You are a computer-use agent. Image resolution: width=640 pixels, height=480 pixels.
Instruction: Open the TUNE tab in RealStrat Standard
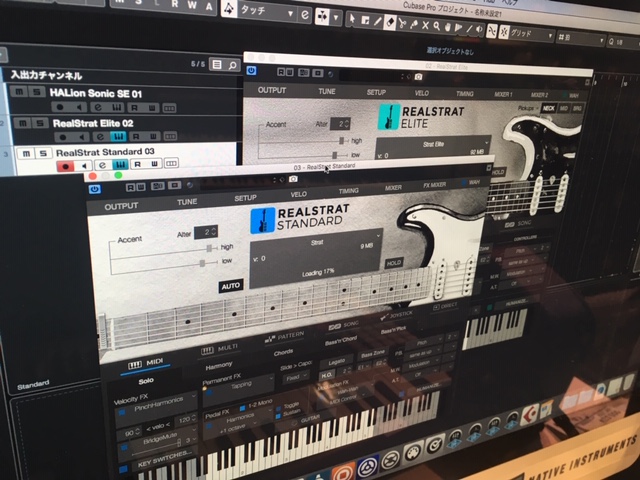tap(187, 202)
